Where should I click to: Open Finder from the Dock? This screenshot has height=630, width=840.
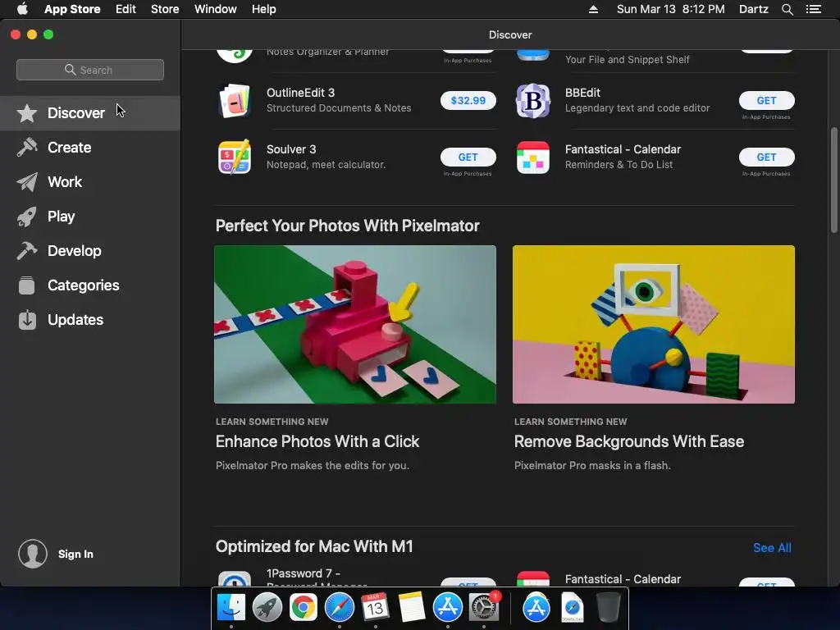click(x=231, y=608)
